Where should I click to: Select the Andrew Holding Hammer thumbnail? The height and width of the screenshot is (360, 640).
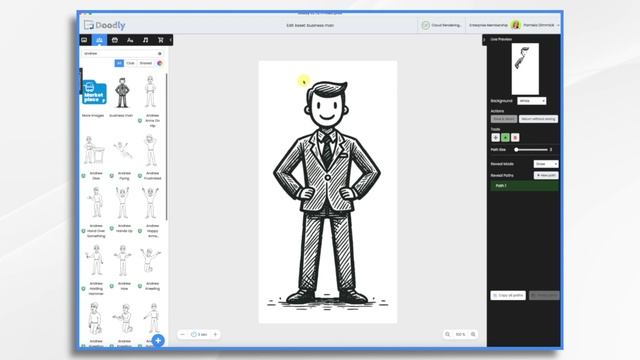[95, 260]
